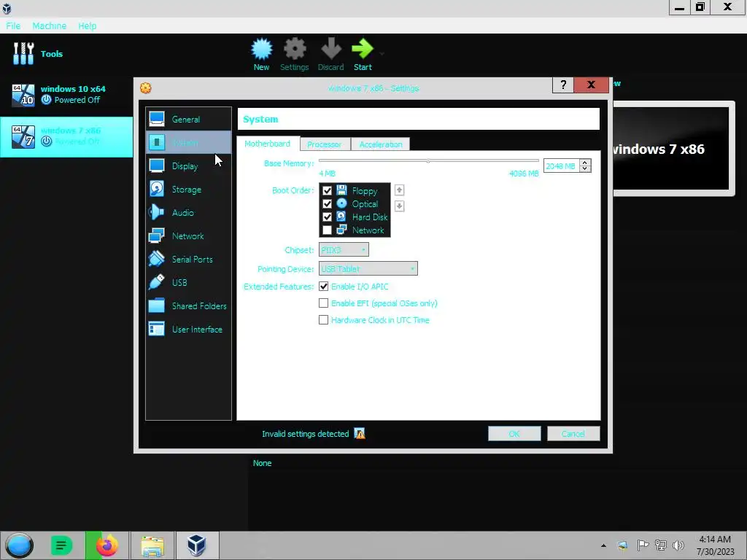Screen dimensions: 747x560
Task: Select the System settings category
Action: point(189,142)
